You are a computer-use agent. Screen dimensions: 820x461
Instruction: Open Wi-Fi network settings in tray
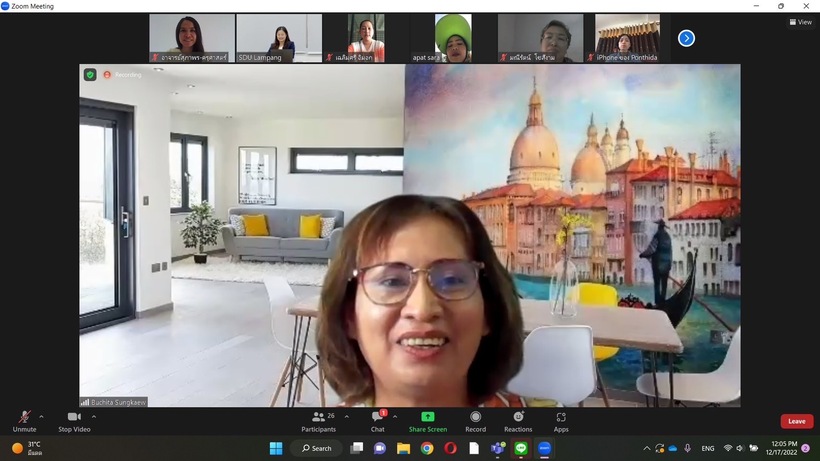[727, 448]
